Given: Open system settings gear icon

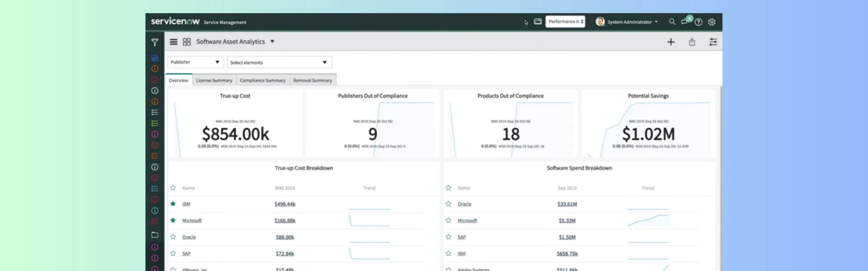Looking at the screenshot, I should tap(712, 22).
